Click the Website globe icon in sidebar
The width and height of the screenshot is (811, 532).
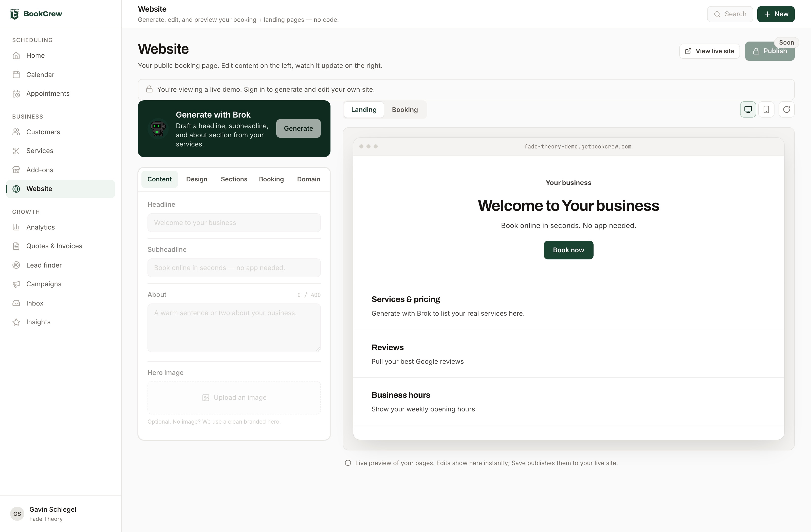16,189
